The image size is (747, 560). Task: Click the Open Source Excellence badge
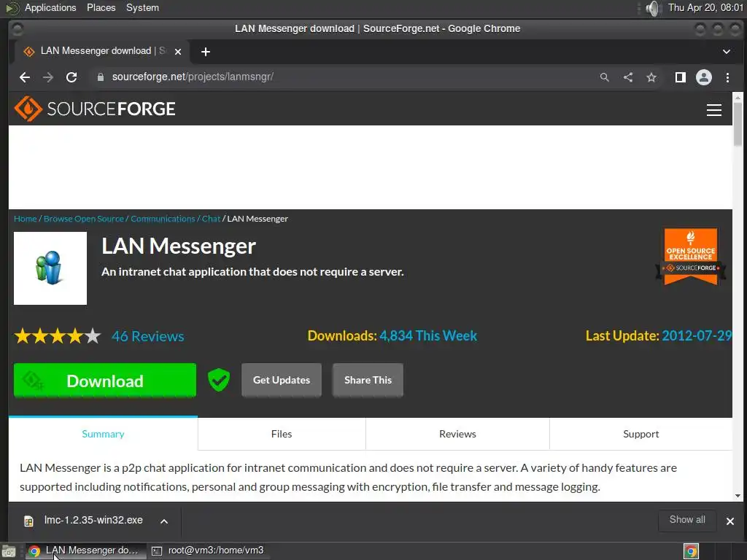click(690, 257)
